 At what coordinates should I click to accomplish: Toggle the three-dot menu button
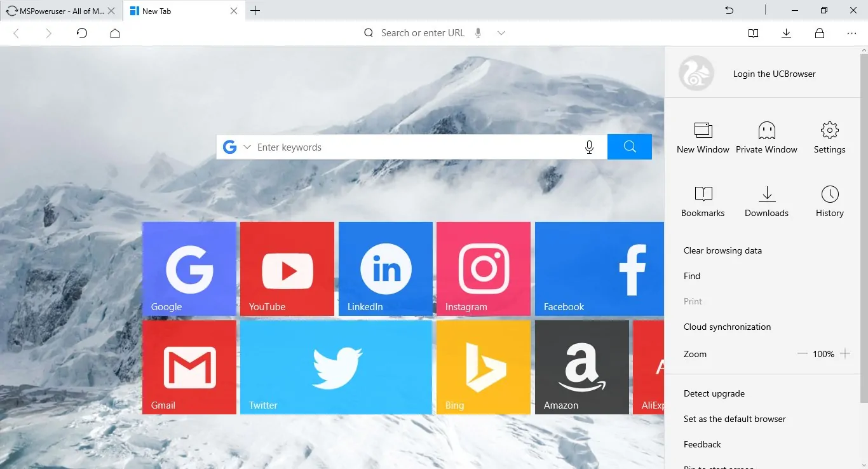pyautogui.click(x=852, y=33)
